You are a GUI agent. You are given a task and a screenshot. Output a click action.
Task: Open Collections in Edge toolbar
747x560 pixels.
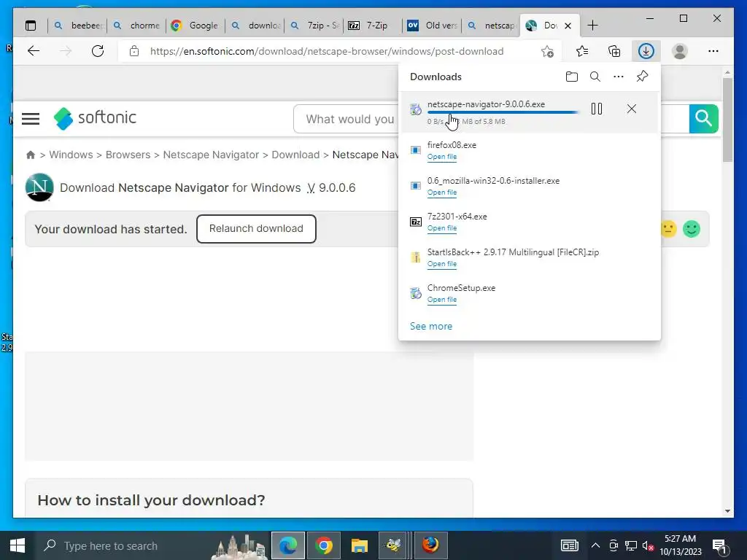click(614, 51)
